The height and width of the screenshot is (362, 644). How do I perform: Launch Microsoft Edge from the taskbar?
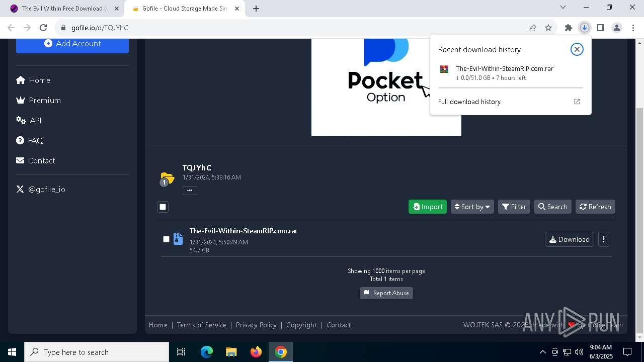point(207,352)
